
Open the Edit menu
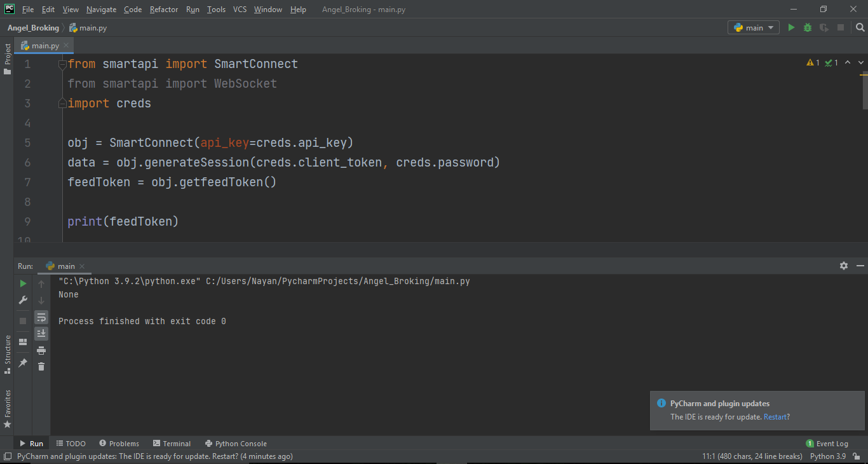coord(48,10)
